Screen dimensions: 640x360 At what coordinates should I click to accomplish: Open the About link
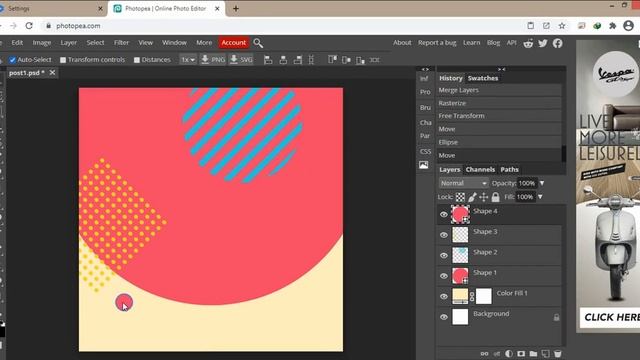[x=402, y=42]
